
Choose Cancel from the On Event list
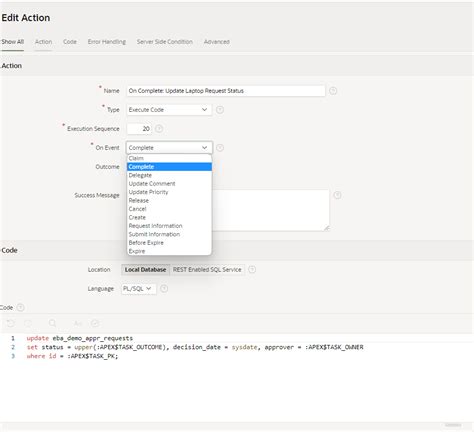169,209
